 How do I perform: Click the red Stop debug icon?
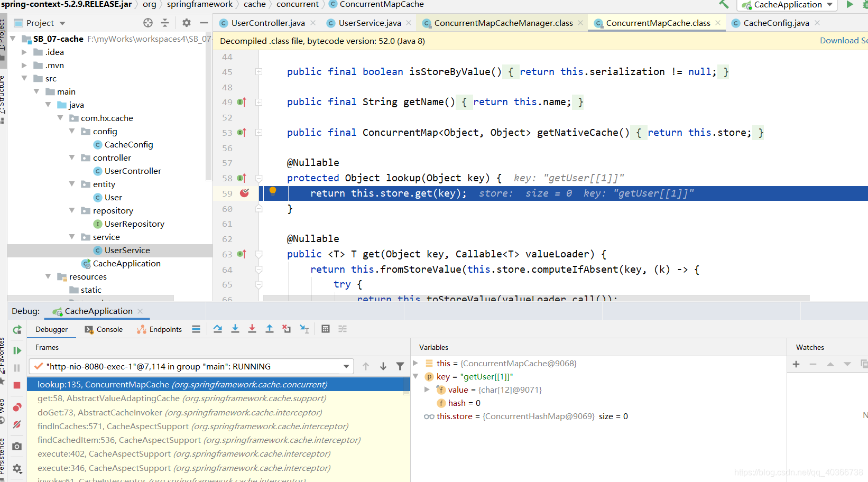17,385
